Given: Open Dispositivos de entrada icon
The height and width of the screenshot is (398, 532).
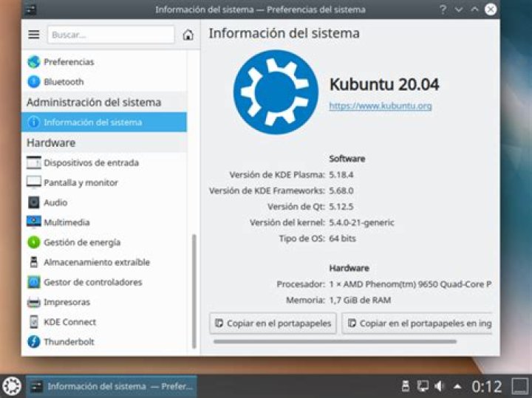Looking at the screenshot, I should (33, 162).
